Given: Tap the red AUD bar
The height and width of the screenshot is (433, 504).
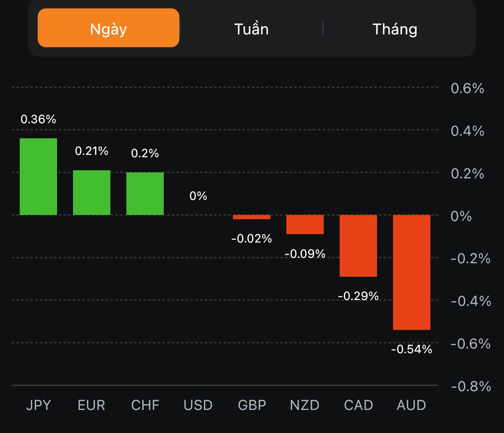Looking at the screenshot, I should tap(411, 272).
